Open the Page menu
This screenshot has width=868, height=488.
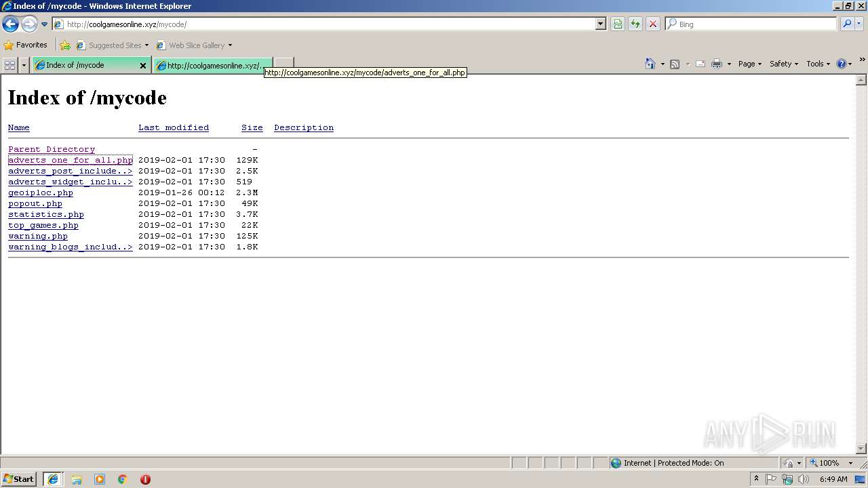click(750, 64)
